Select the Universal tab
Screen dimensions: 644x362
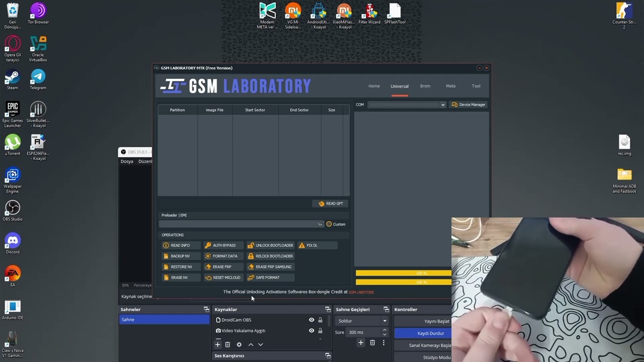click(399, 86)
